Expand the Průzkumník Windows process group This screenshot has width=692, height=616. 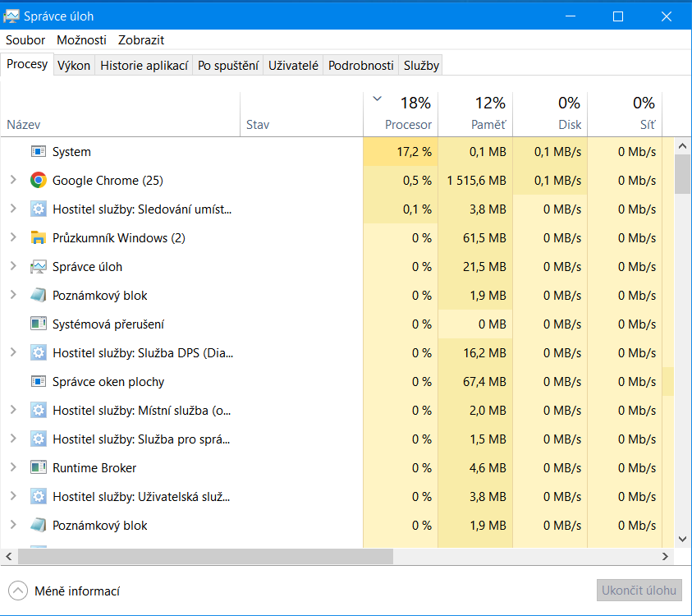coord(12,238)
